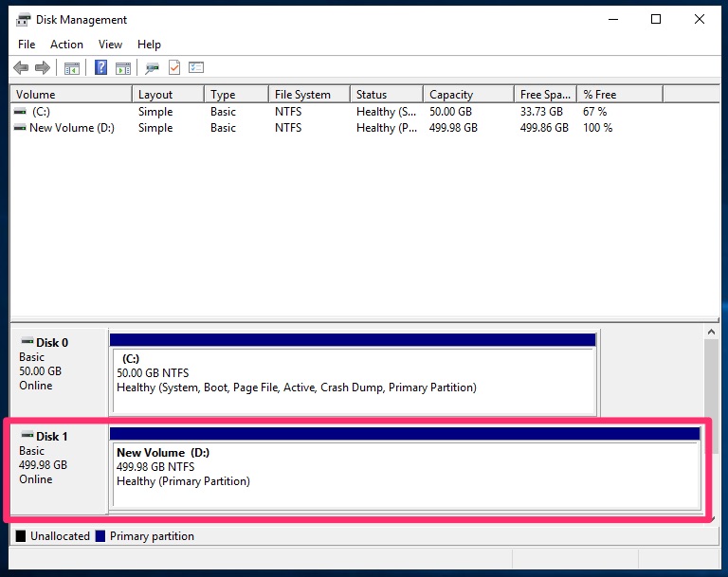Screen dimensions: 728x577
Task: Click the red checkmark sheet toolbar icon
Action: point(174,67)
